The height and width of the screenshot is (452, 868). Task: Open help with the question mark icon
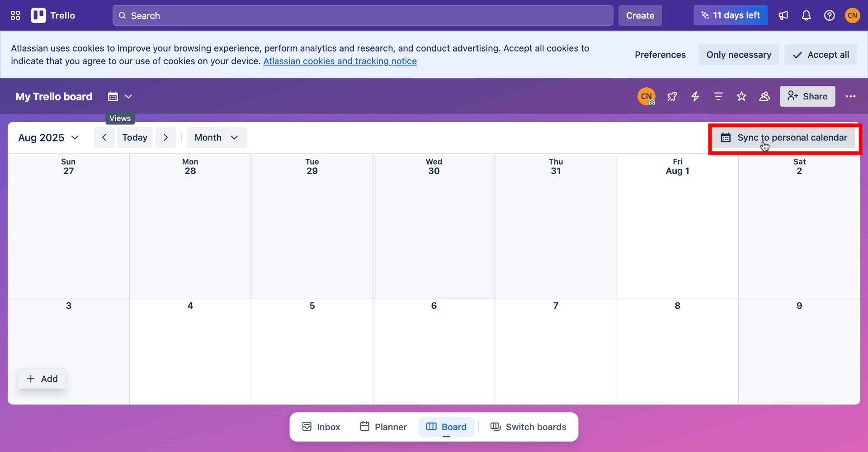coord(830,15)
